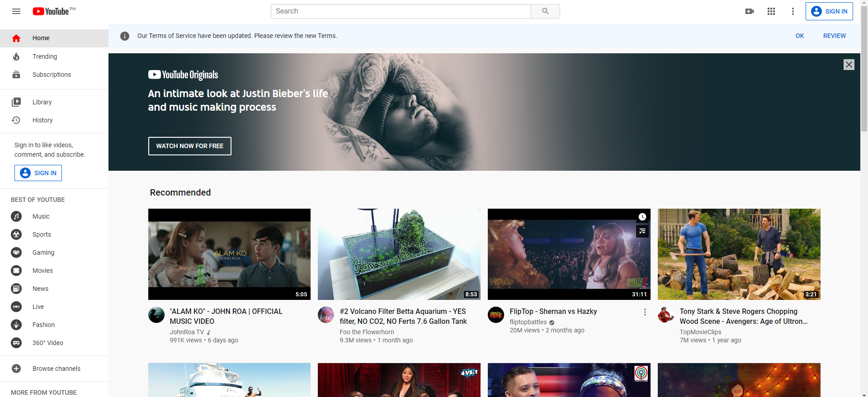Open Foo the Flowerhorn channel avatar
The height and width of the screenshot is (397, 868).
pos(326,315)
